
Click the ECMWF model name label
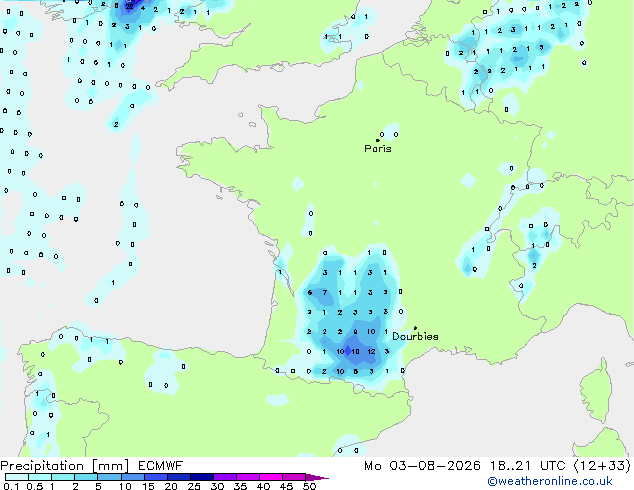click(x=161, y=466)
